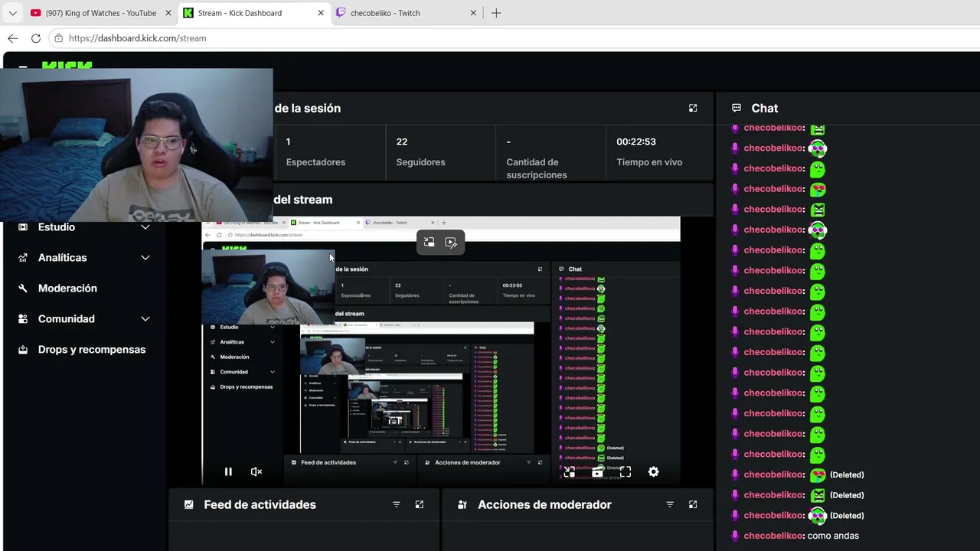
Task: Unmute the stream preview audio
Action: [x=256, y=471]
